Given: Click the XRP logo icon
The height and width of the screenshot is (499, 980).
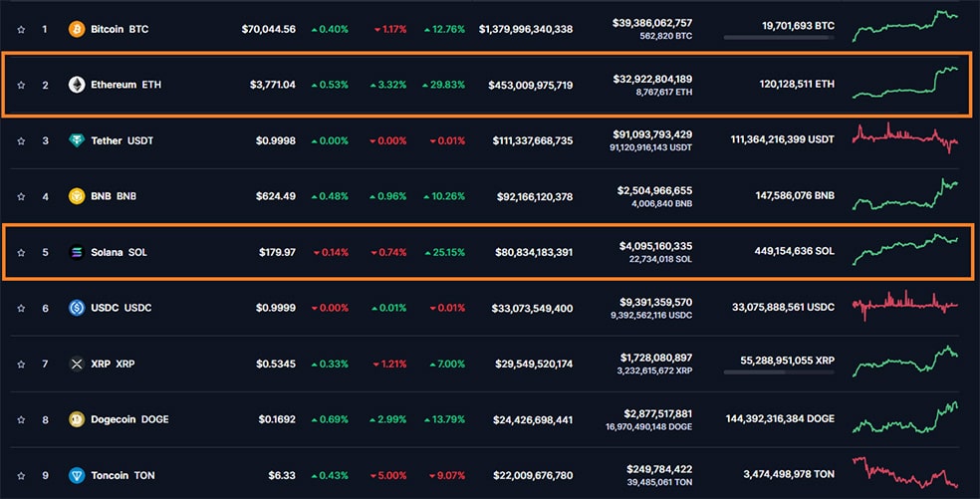Looking at the screenshot, I should point(77,364).
